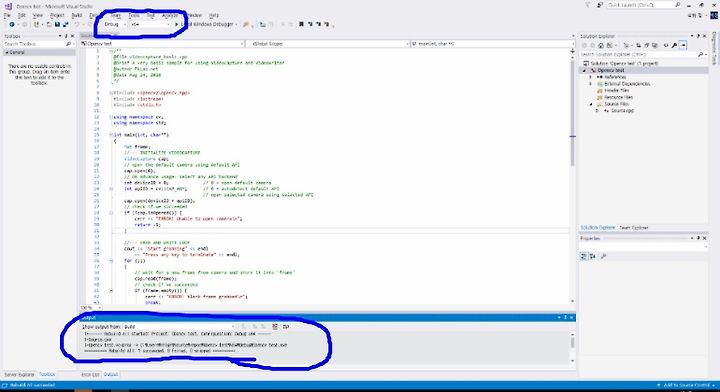Click Solution Explorer Show All Files icon
720x392 pixels.
(655, 45)
